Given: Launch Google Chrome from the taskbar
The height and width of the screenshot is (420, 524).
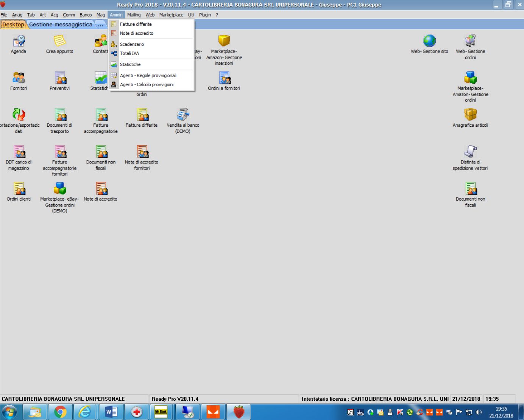Looking at the screenshot, I should [60, 412].
